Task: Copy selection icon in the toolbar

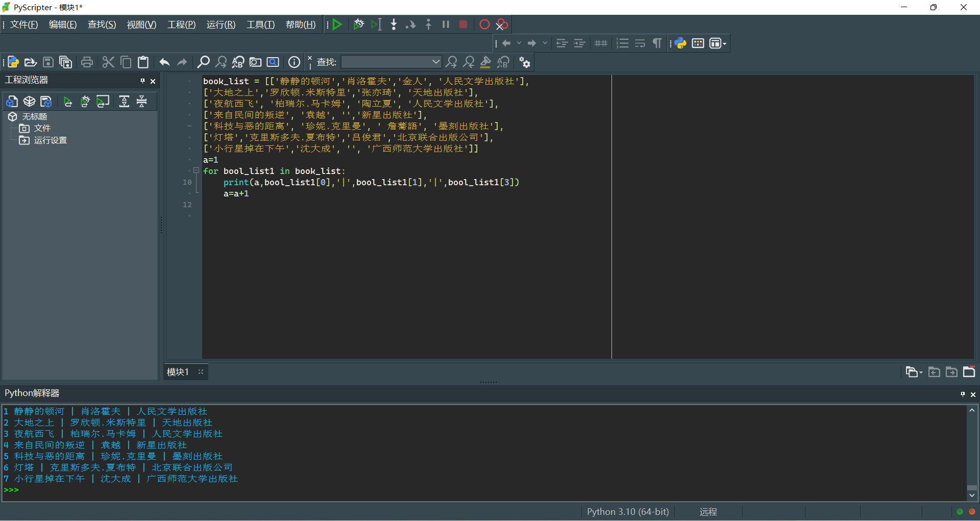Action: 126,62
